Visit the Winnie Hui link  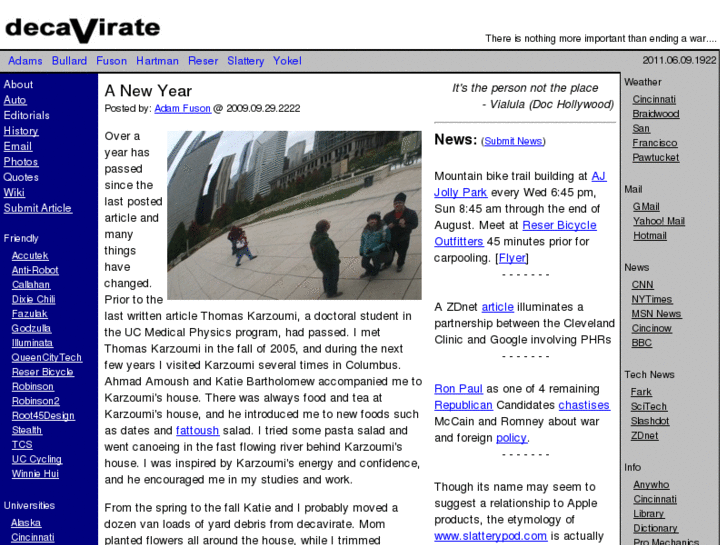click(35, 474)
